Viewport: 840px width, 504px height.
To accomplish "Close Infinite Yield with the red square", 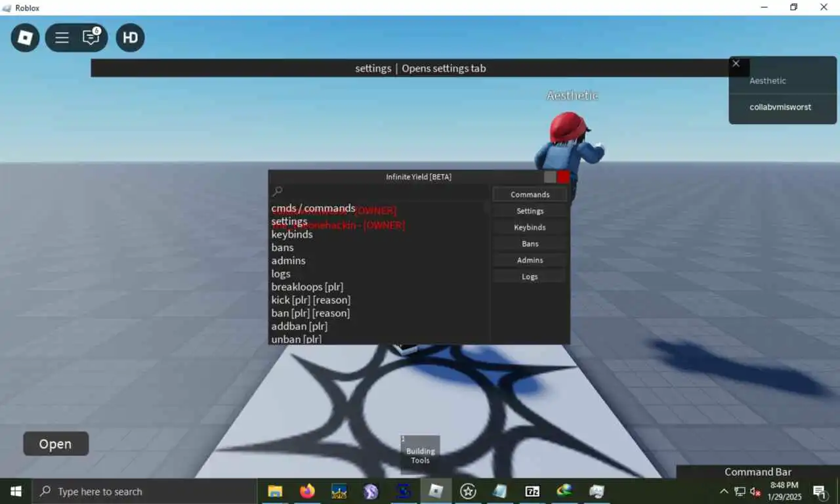I will click(x=563, y=177).
